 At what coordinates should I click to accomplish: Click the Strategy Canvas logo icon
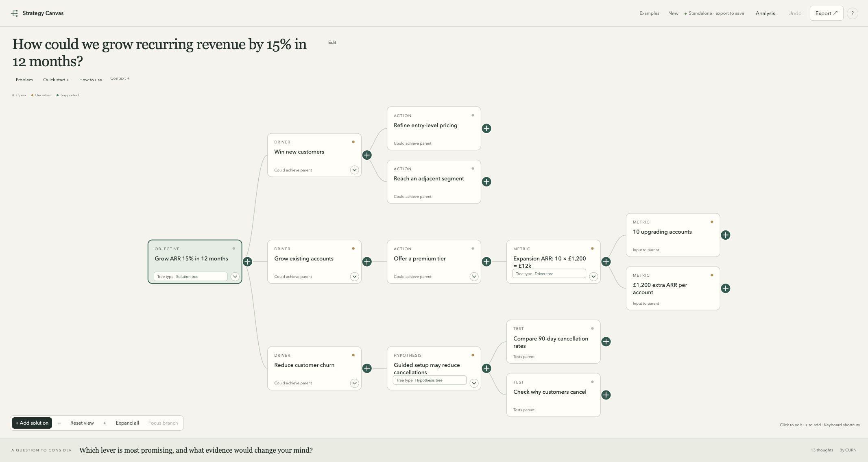tap(15, 13)
